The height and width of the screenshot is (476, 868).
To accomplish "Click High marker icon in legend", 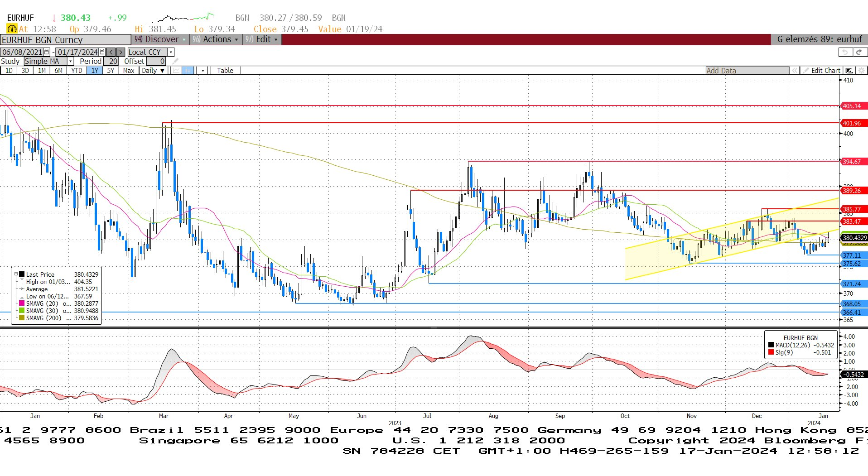I will coord(22,282).
